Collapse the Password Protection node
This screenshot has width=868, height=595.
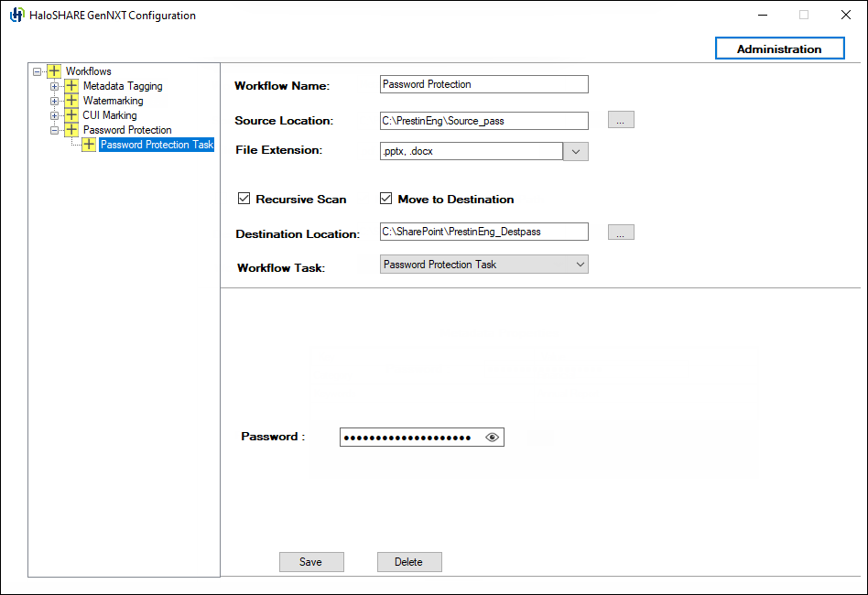[54, 130]
